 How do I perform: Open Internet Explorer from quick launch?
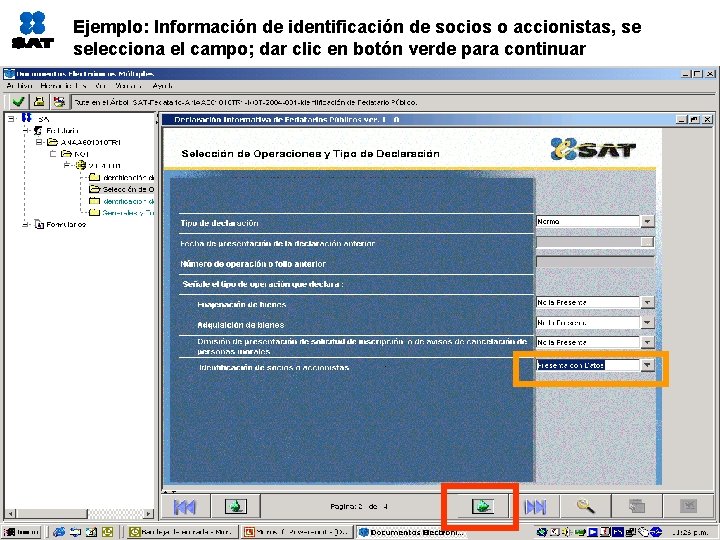pyautogui.click(x=59, y=532)
